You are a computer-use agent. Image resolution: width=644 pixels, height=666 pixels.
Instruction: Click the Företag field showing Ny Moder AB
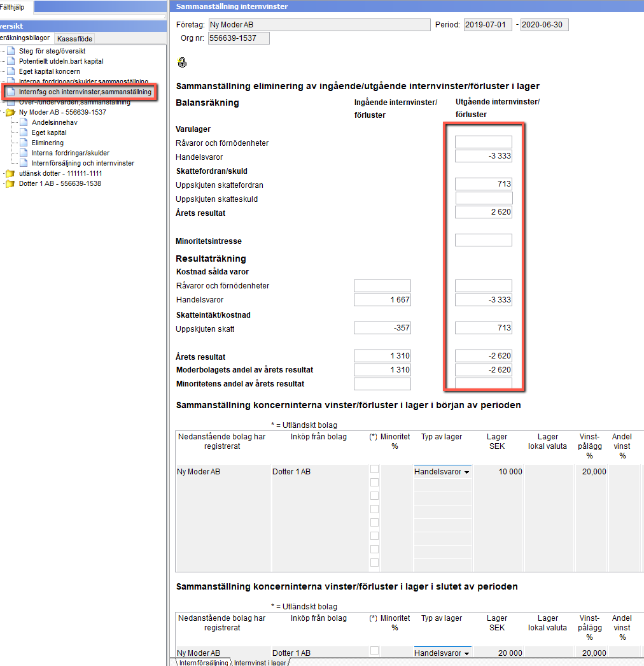click(x=319, y=25)
